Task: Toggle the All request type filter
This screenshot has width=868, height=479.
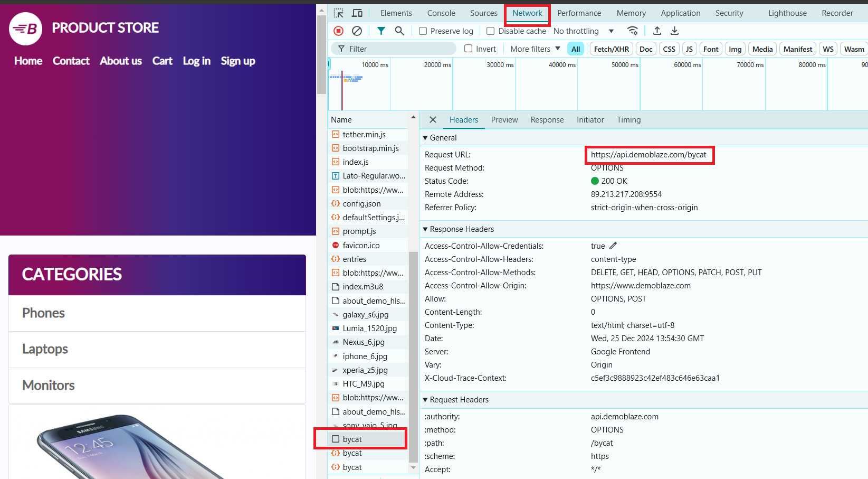Action: click(576, 49)
